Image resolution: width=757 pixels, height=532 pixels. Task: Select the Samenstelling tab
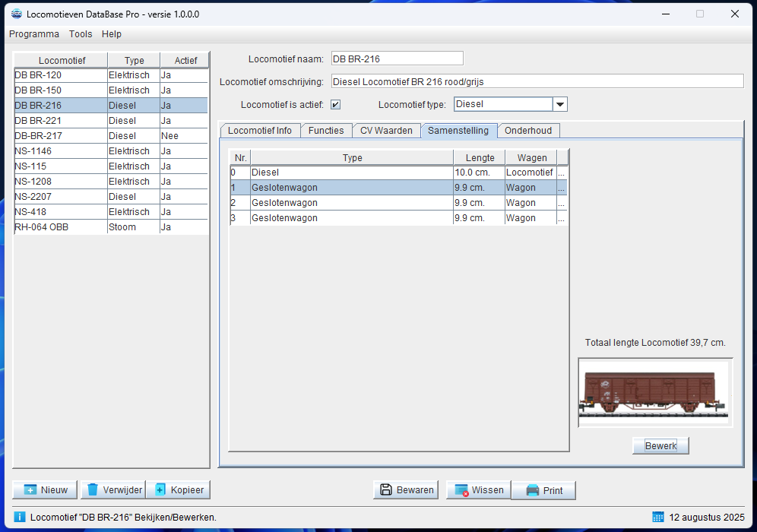(458, 131)
